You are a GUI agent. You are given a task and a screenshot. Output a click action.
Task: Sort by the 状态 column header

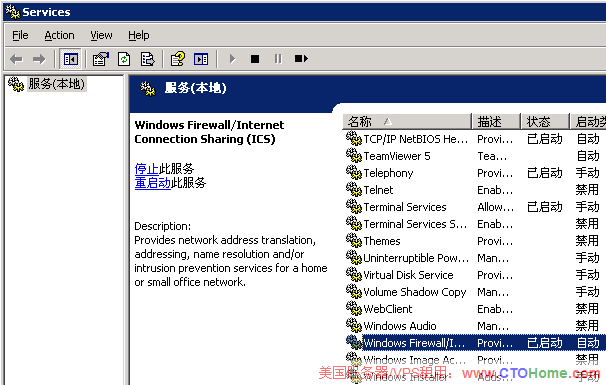(x=545, y=121)
